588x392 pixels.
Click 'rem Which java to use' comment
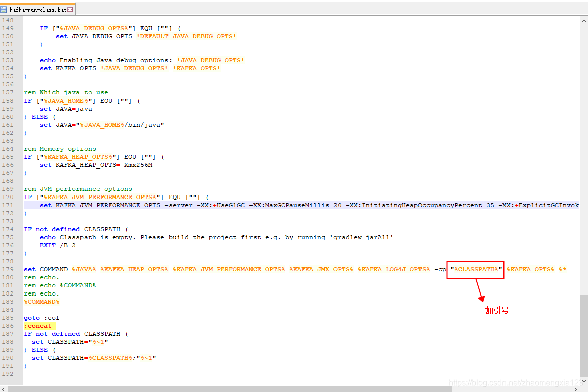[x=65, y=92]
